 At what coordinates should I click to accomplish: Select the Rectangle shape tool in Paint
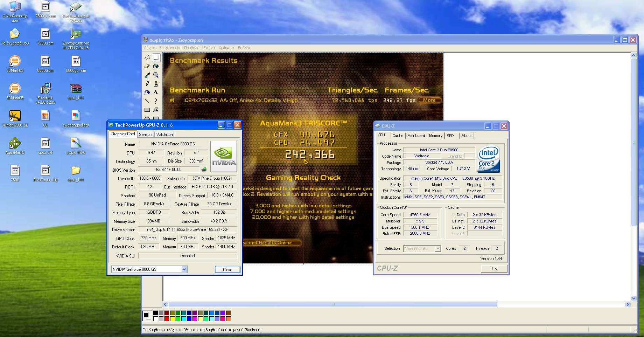[x=147, y=110]
